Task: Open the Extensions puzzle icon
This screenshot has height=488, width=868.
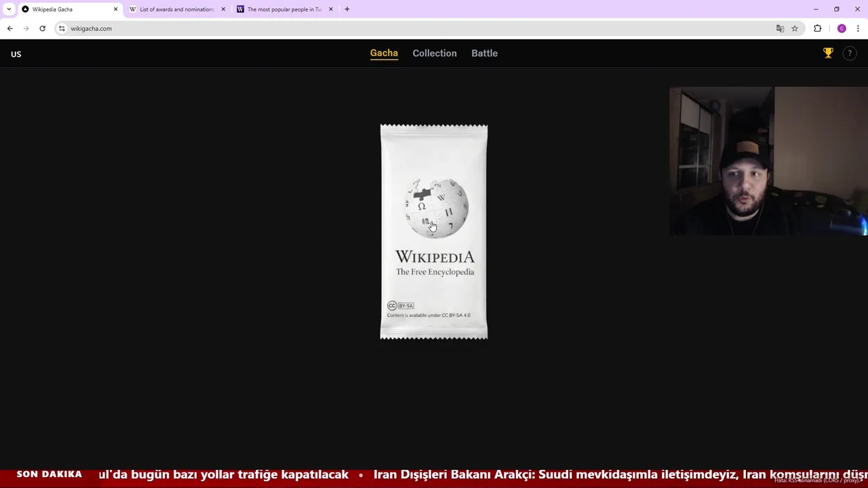Action: point(817,28)
